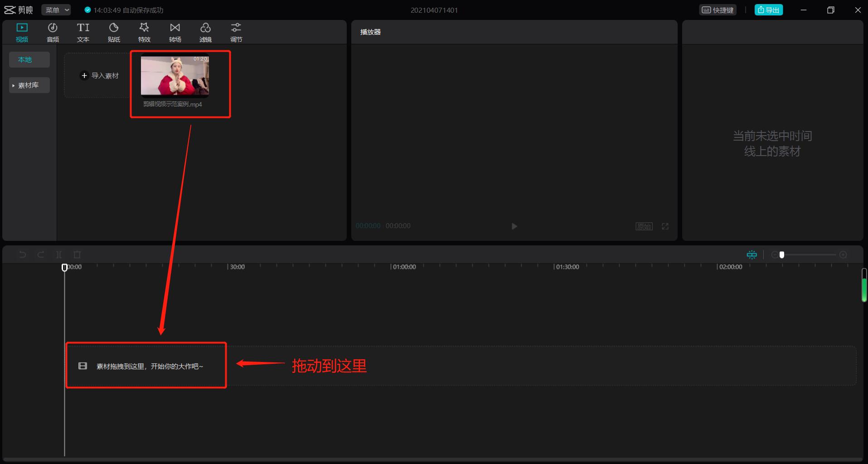This screenshot has height=464, width=868.
Task: Enter fullscreen preview mode
Action: (665, 226)
